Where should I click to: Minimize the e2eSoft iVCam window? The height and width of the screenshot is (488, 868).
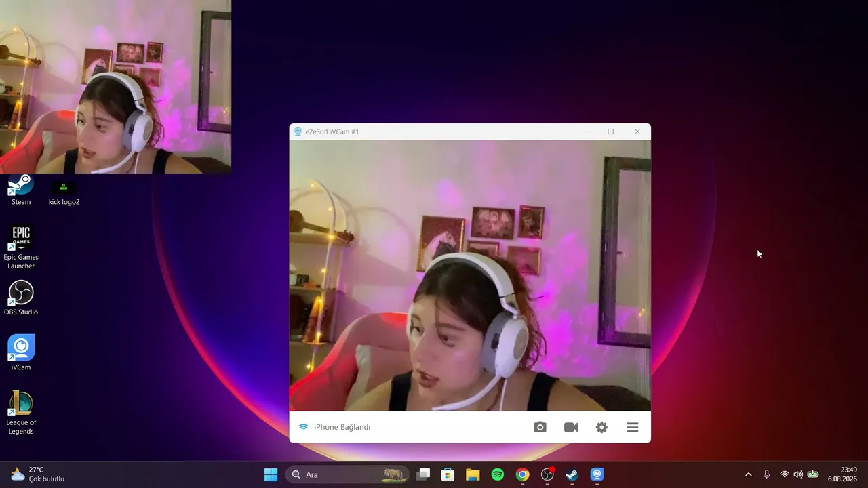pos(585,131)
